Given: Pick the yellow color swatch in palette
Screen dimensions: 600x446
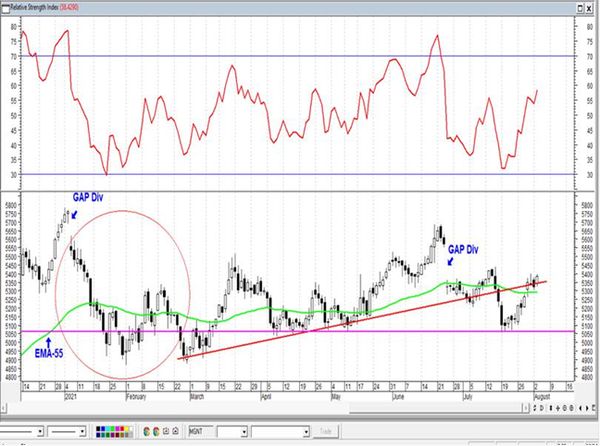Looking at the screenshot, I should pyautogui.click(x=127, y=429).
